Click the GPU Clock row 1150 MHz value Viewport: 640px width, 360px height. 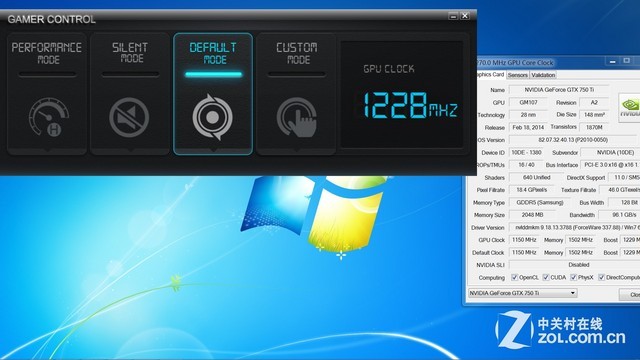524,240
